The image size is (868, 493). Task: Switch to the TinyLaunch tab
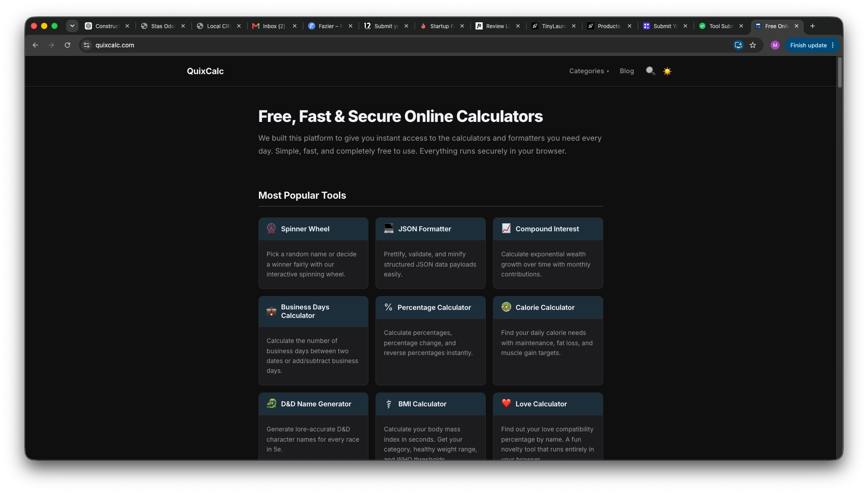tap(553, 26)
